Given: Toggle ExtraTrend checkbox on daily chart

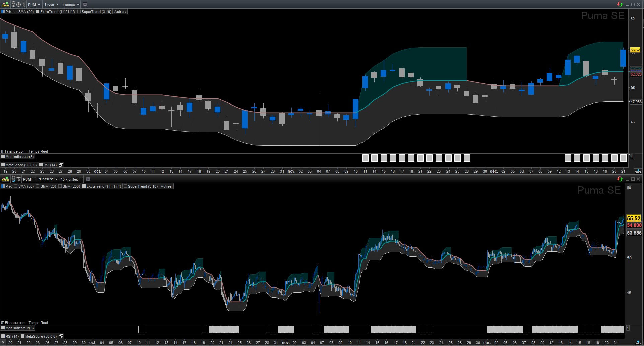Looking at the screenshot, I should tap(38, 12).
